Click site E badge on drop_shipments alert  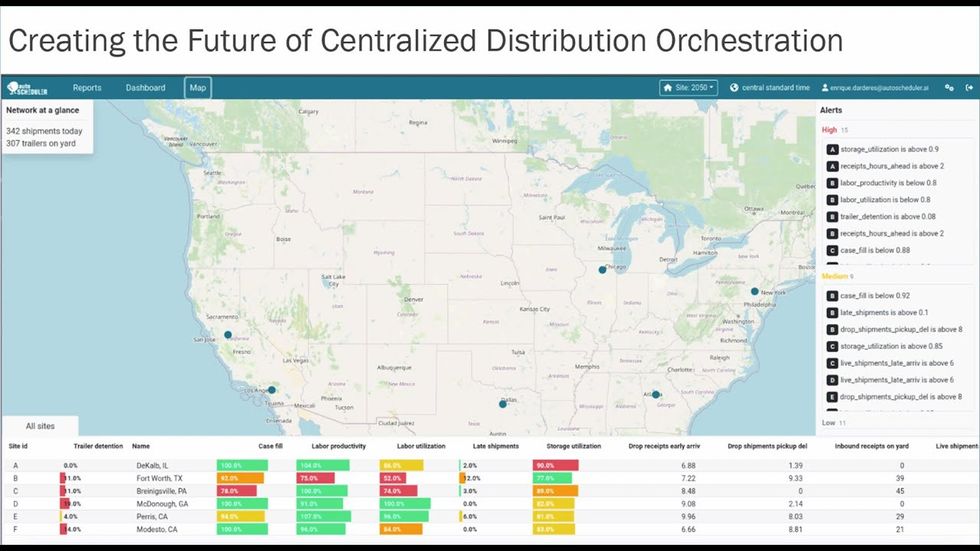[x=832, y=397]
